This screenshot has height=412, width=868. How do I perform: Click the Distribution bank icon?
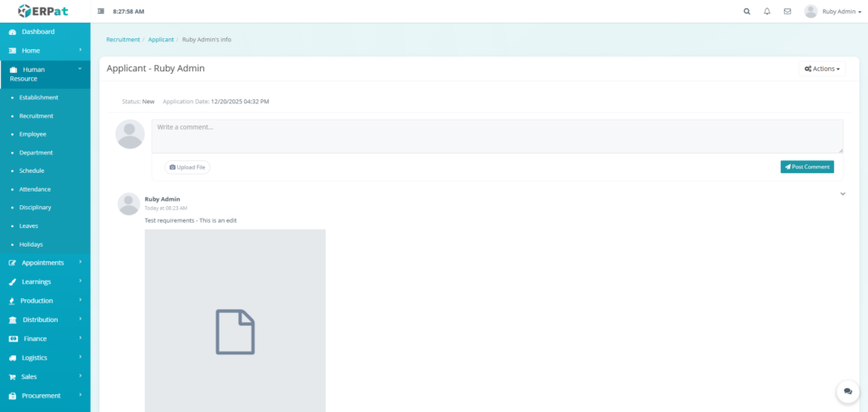click(x=13, y=320)
